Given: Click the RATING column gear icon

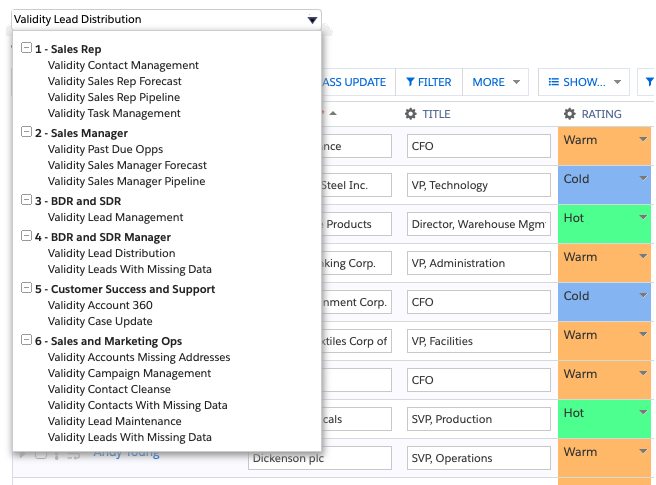Looking at the screenshot, I should pyautogui.click(x=570, y=114).
